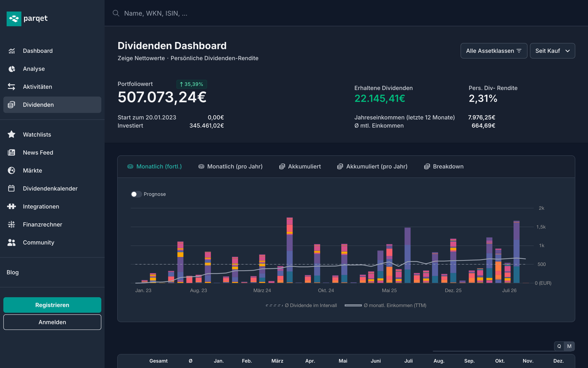This screenshot has width=588, height=368.
Task: Switch to the Breakdown tab
Action: tap(444, 167)
